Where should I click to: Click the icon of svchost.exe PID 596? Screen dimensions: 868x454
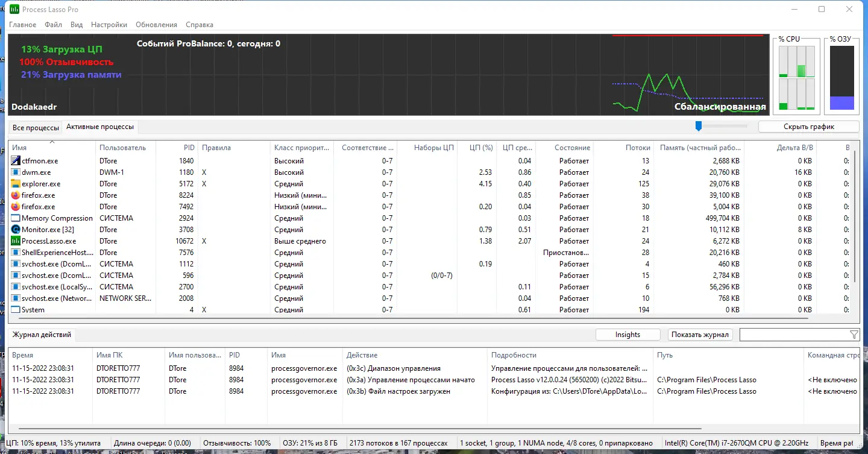[x=16, y=276]
